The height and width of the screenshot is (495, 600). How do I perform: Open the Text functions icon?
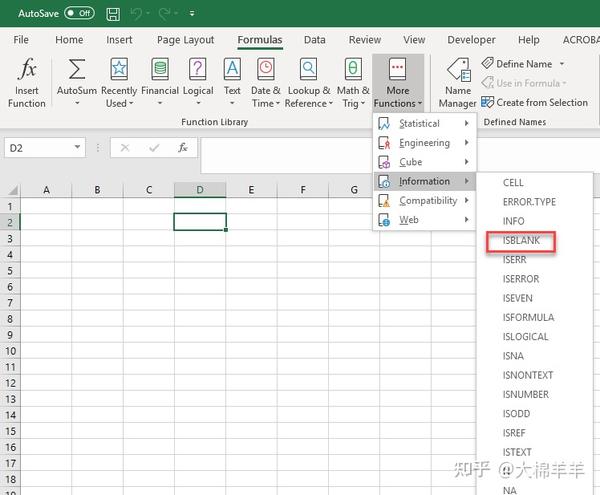click(232, 69)
